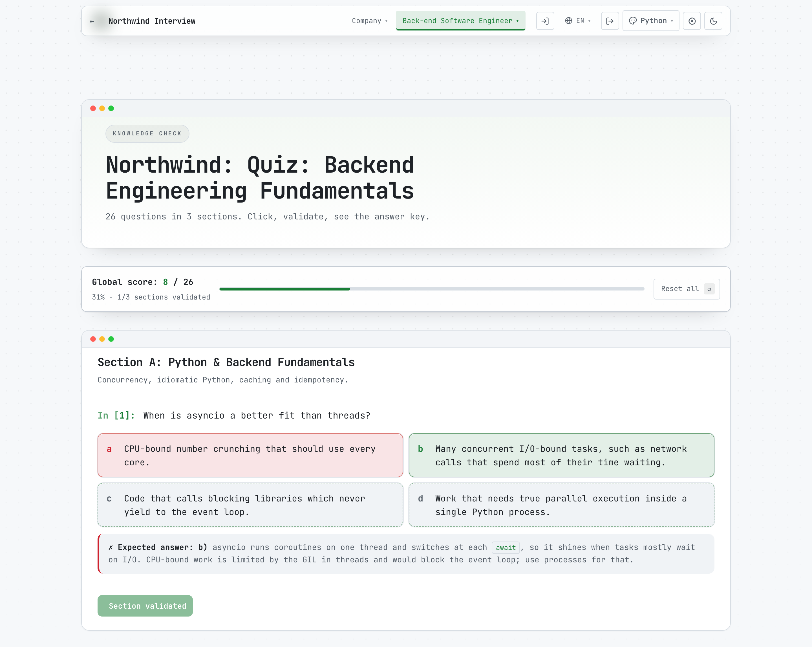
Task: Click the back arrow beside Northwind Interview
Action: click(92, 21)
